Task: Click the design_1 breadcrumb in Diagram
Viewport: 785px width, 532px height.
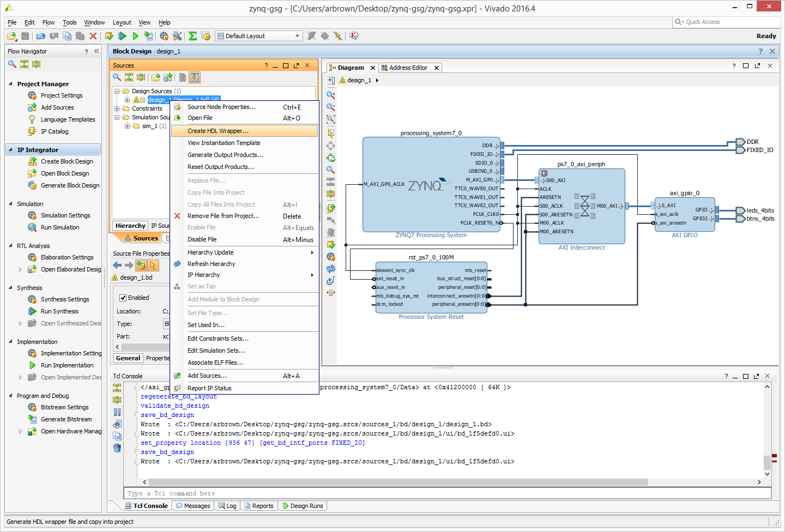Action: (x=359, y=80)
